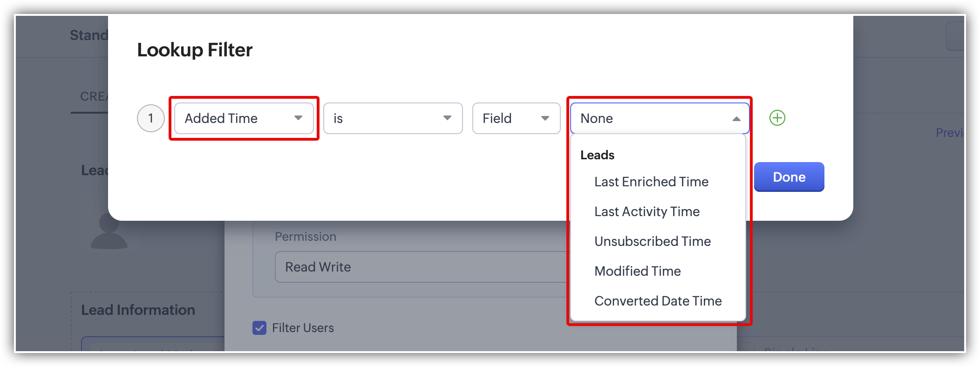
Task: Click the Preview link behind the dialog
Action: (949, 133)
